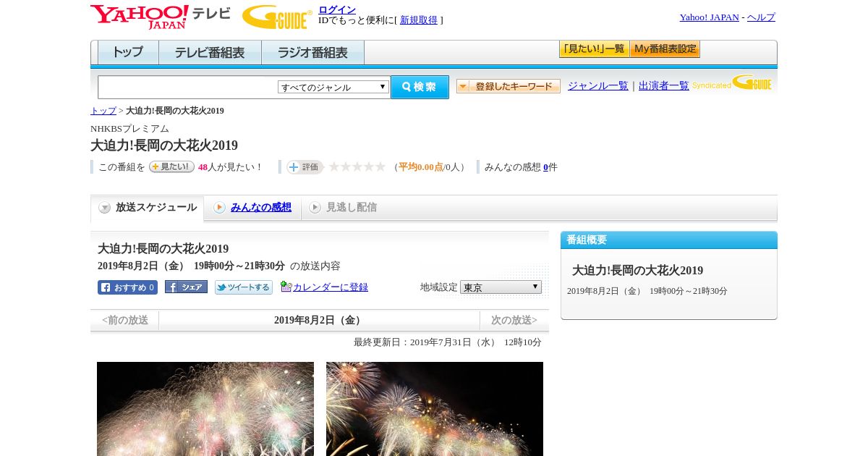Viewport: 868px width, 456px height.
Task: Open the left fireworks photo thumbnail
Action: click(205, 409)
